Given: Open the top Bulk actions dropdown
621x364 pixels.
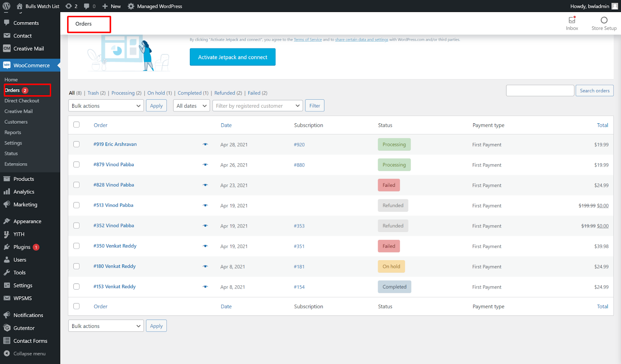Looking at the screenshot, I should 106,106.
